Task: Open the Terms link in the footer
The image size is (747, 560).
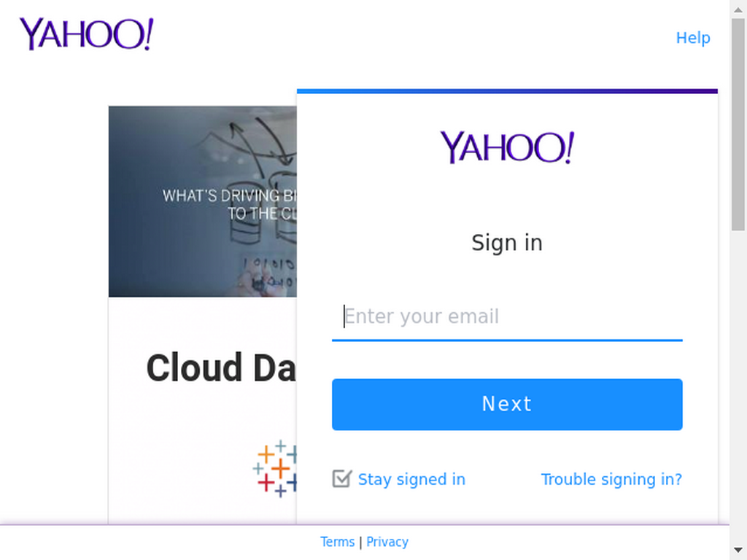Action: [x=337, y=542]
